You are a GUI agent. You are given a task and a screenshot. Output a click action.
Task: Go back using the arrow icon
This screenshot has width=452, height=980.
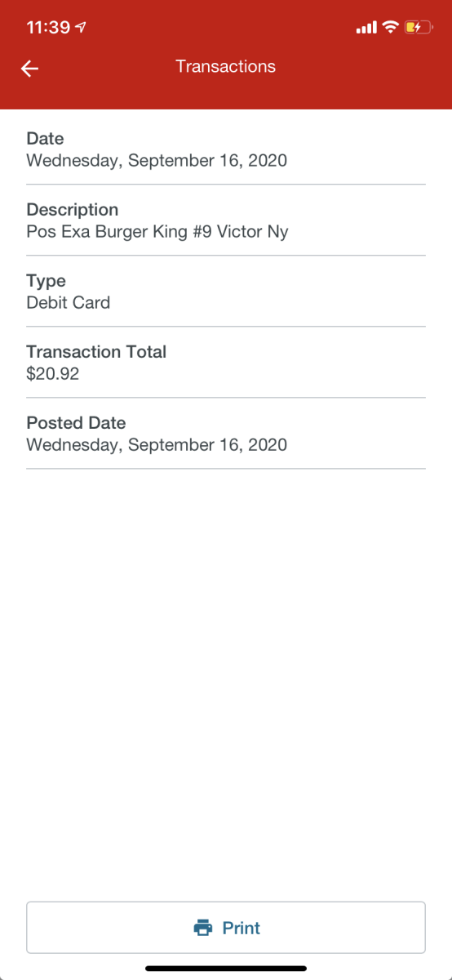coord(30,69)
